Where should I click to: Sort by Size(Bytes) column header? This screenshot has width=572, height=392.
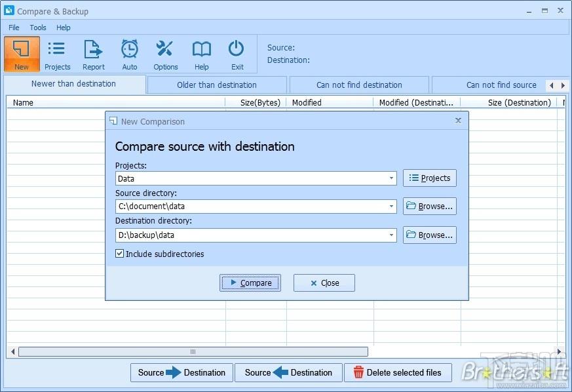tap(256, 102)
